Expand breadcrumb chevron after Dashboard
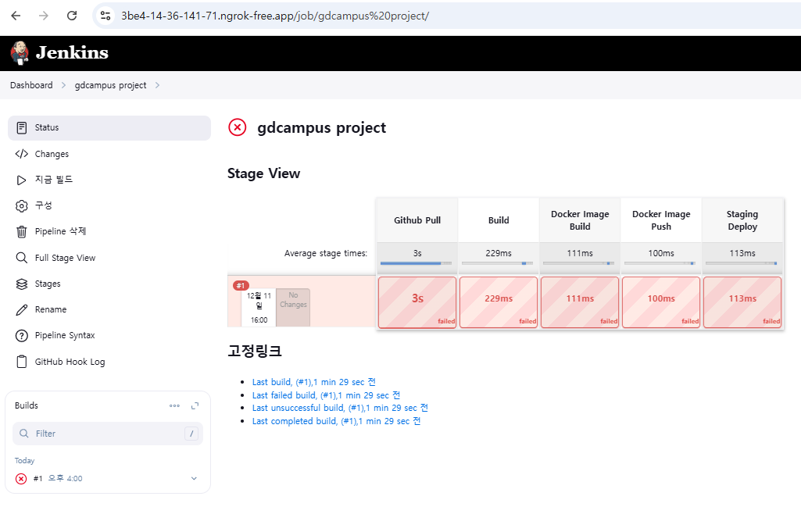Screen dimensions: 801x532 pos(63,85)
